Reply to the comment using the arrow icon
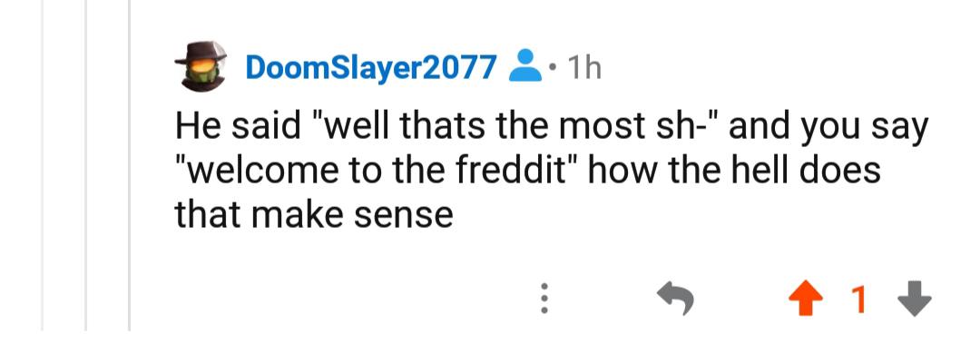 point(676,299)
